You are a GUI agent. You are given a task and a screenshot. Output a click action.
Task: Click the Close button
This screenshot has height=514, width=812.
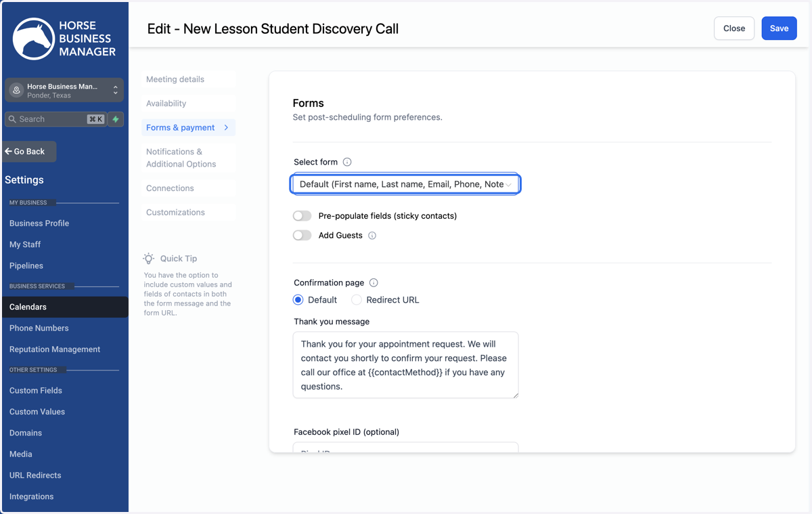734,28
